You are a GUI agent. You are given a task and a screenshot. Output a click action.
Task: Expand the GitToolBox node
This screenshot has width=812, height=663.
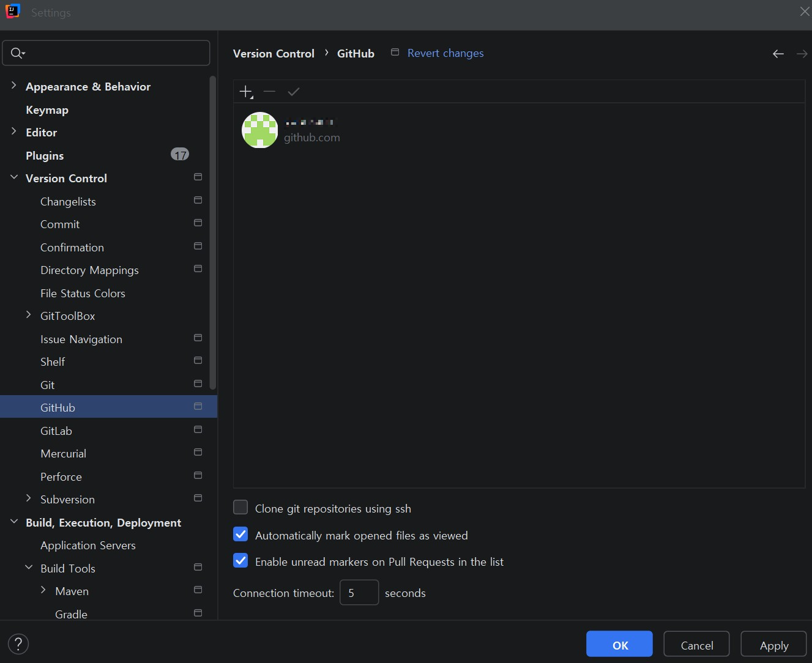coord(28,315)
